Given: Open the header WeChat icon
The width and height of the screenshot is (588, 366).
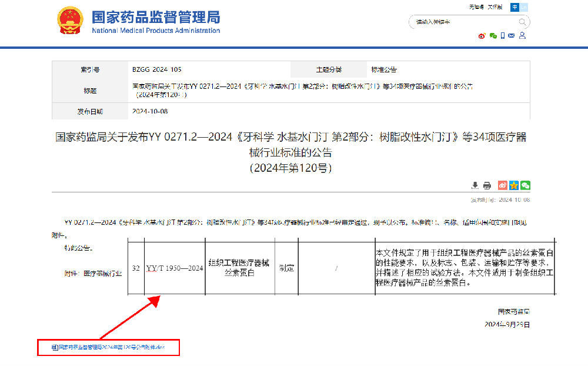Looking at the screenshot, I should tap(493, 36).
